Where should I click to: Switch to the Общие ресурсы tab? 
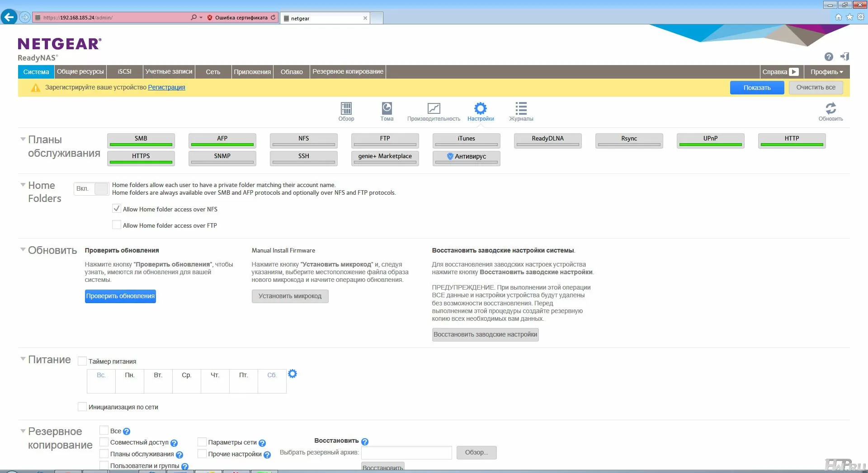80,72
